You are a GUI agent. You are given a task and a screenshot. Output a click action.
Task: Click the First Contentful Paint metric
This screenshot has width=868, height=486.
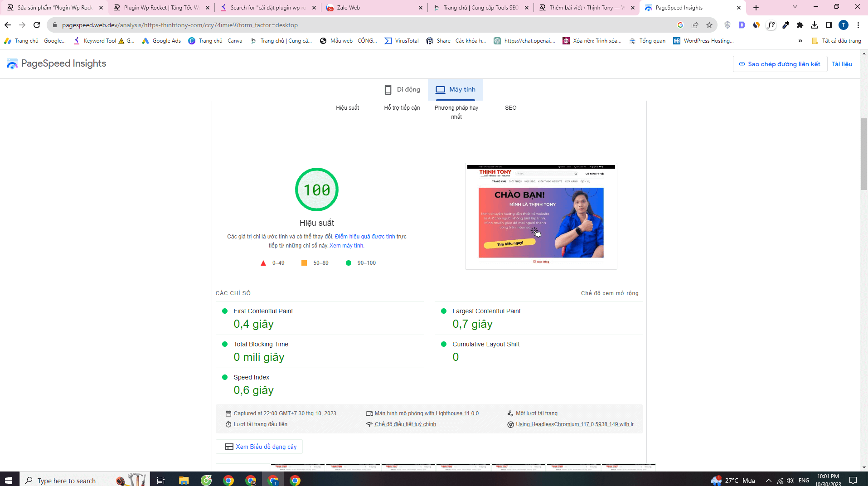(320, 318)
